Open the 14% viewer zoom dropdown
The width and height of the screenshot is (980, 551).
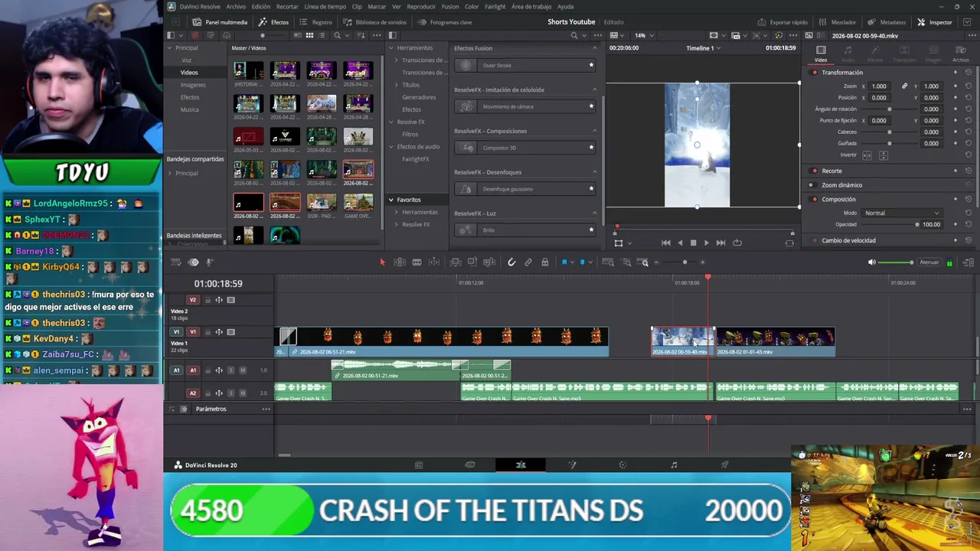tap(645, 35)
